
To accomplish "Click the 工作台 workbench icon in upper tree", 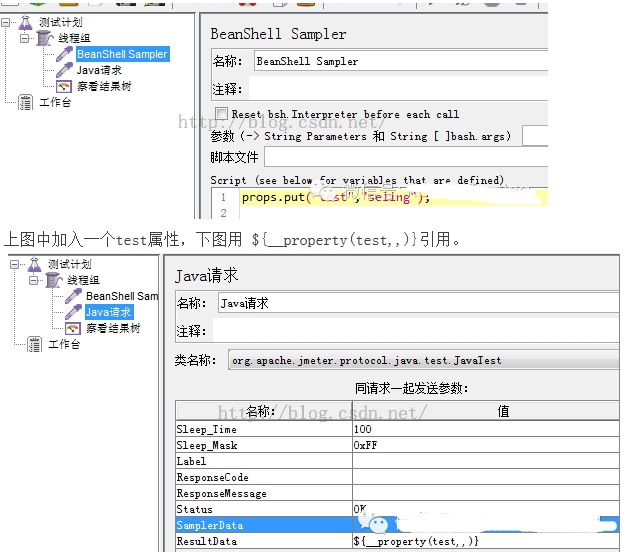I will pyautogui.click(x=26, y=102).
